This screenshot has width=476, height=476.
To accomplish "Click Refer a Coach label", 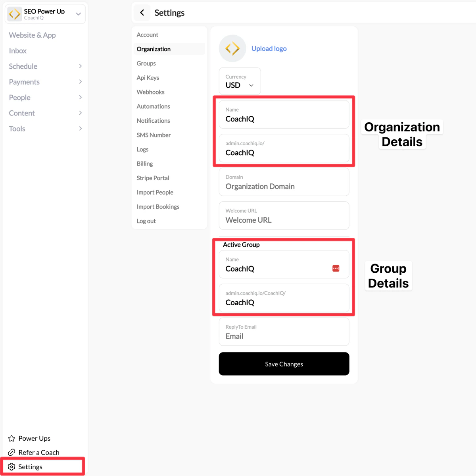I will [x=39, y=453].
